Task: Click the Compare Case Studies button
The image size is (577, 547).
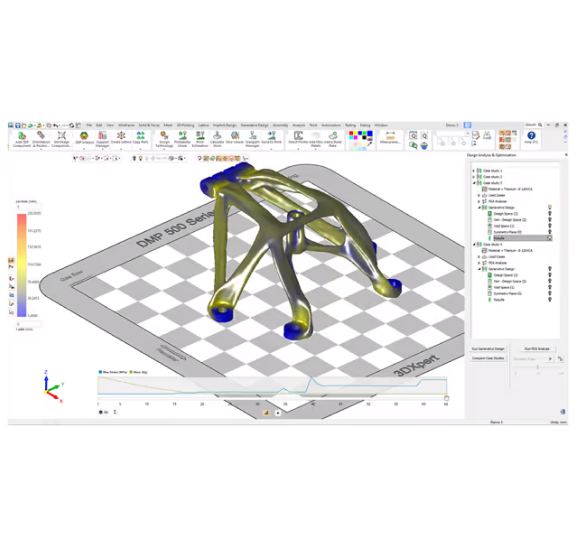Action: pyautogui.click(x=488, y=358)
